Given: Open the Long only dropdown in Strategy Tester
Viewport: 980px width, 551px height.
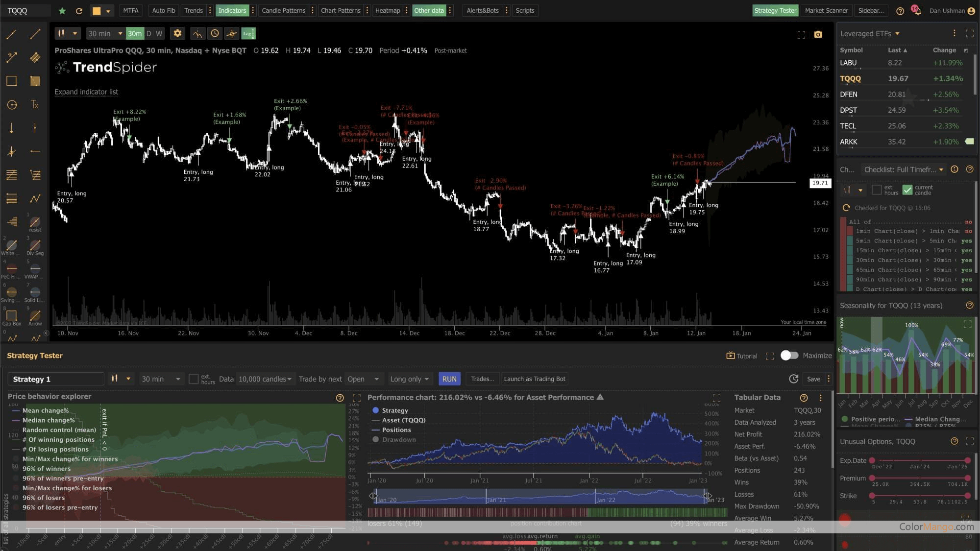Looking at the screenshot, I should click(x=410, y=379).
